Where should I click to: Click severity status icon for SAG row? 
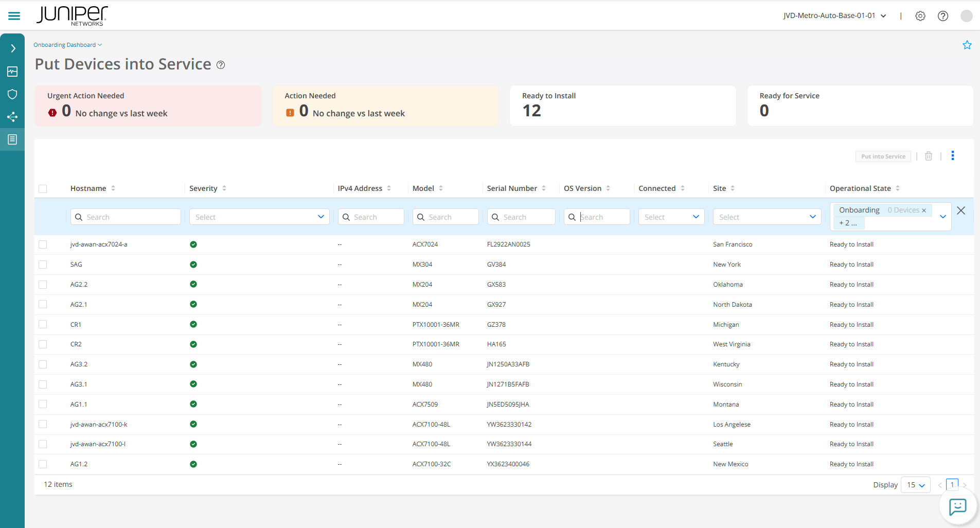[x=193, y=265]
